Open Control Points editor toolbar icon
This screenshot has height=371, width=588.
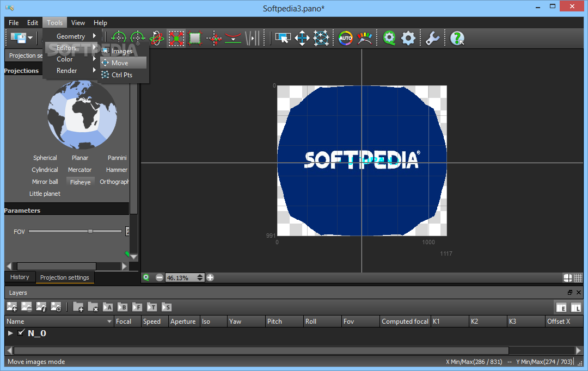pos(321,38)
